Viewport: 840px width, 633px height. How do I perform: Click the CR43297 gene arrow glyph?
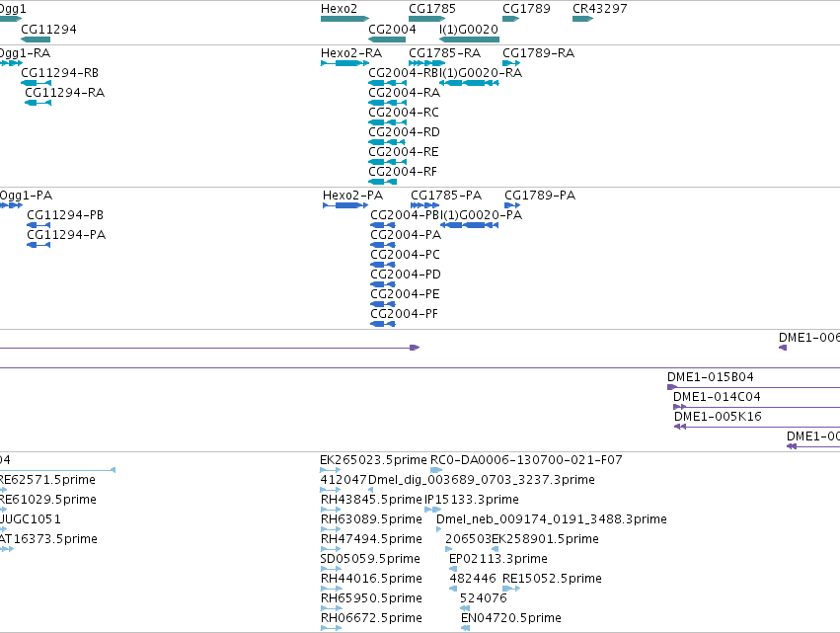(x=582, y=19)
